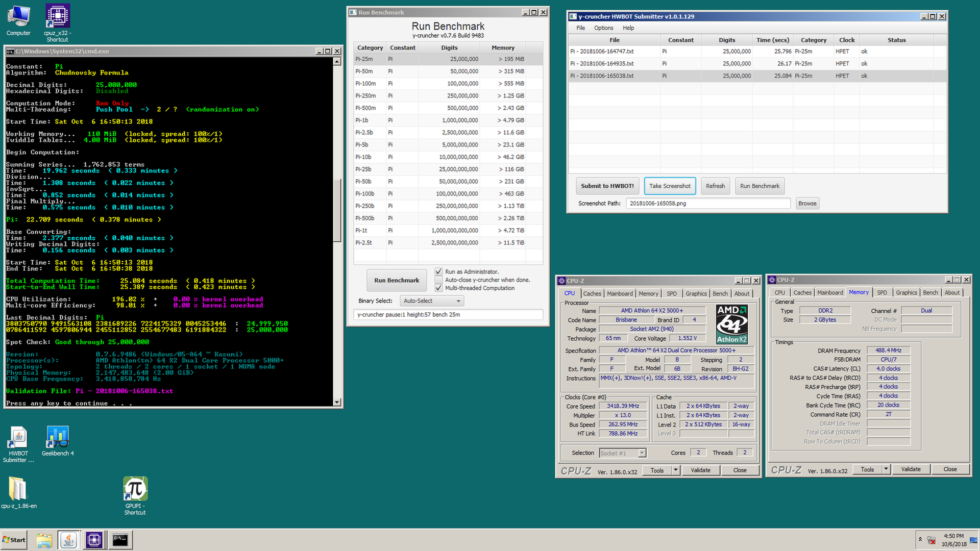This screenshot has height=551, width=980.
Task: Click Close button in left CPU-Z window
Action: pyautogui.click(x=740, y=470)
